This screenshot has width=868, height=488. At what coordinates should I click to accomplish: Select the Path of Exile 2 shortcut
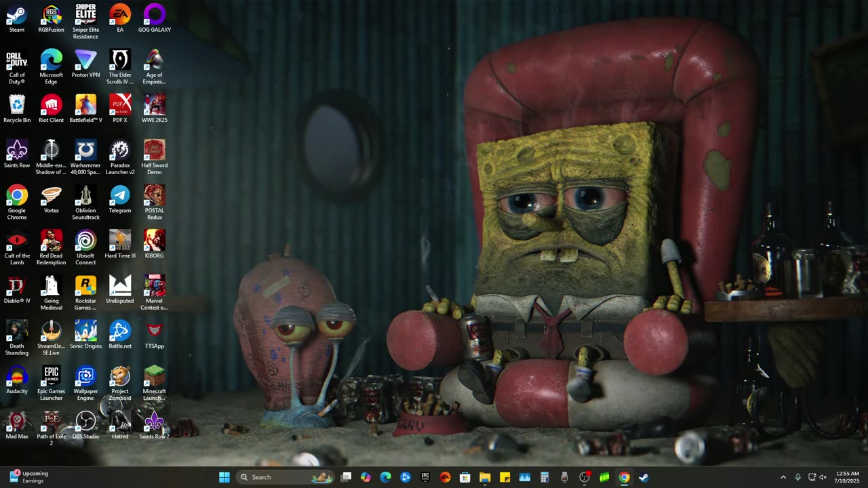(x=52, y=428)
